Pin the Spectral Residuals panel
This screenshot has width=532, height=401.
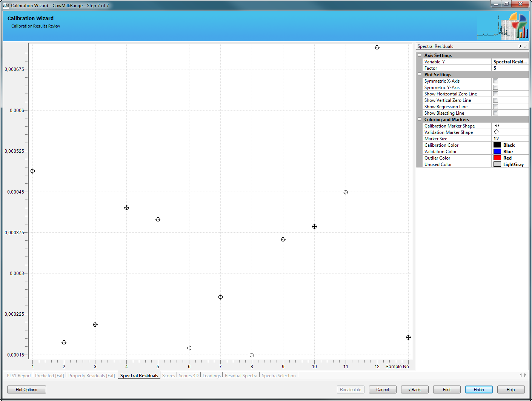tap(520, 46)
